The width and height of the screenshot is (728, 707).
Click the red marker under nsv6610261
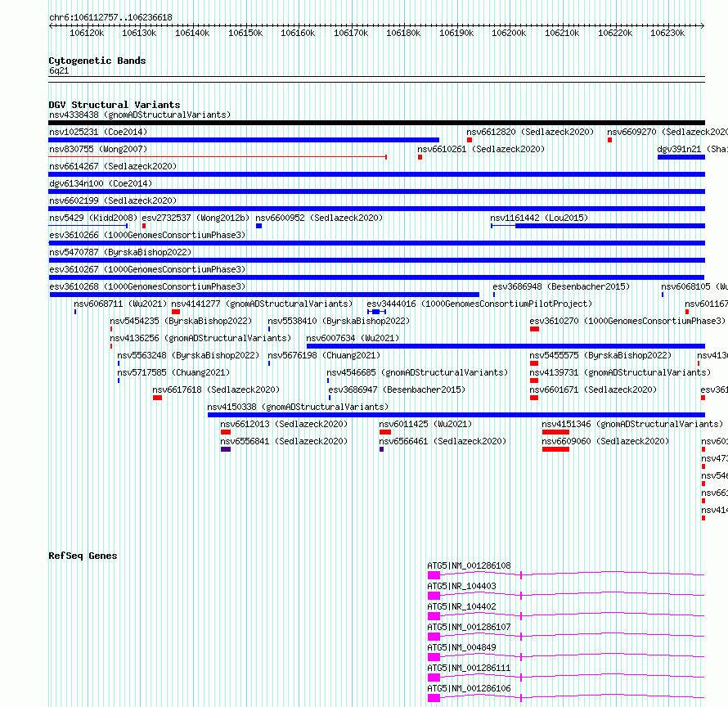pos(420,157)
